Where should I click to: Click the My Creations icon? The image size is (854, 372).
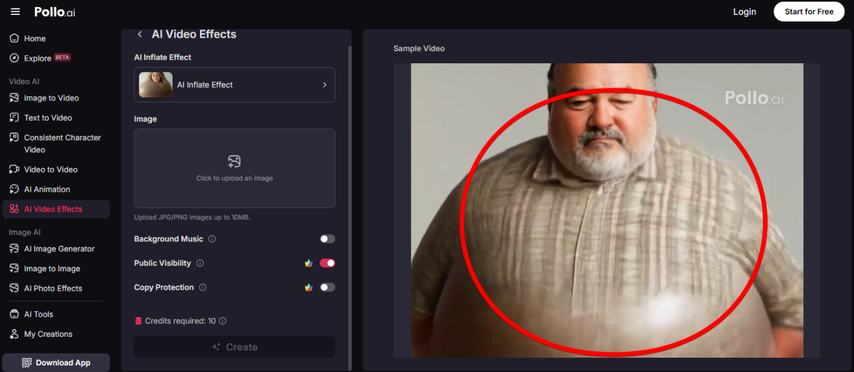[x=14, y=334]
